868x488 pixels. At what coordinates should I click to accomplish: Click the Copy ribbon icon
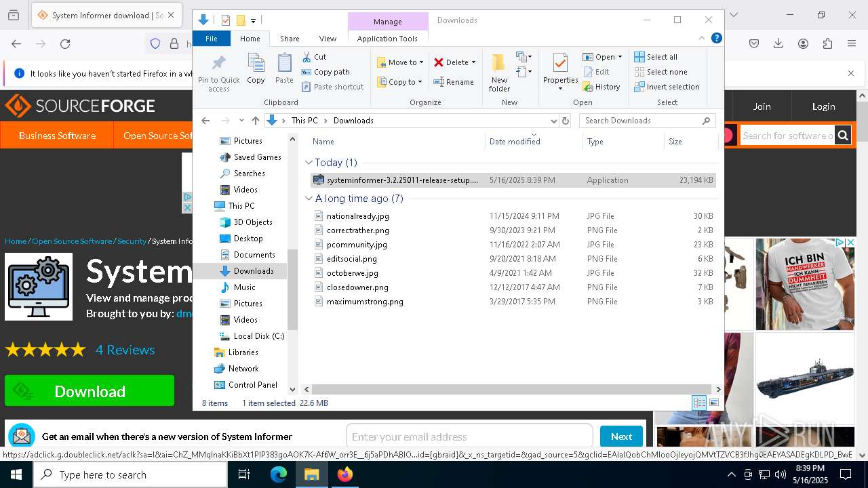tap(256, 69)
